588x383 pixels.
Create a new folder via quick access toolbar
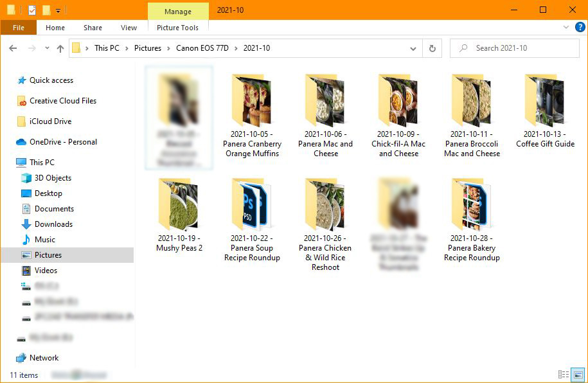tap(46, 10)
